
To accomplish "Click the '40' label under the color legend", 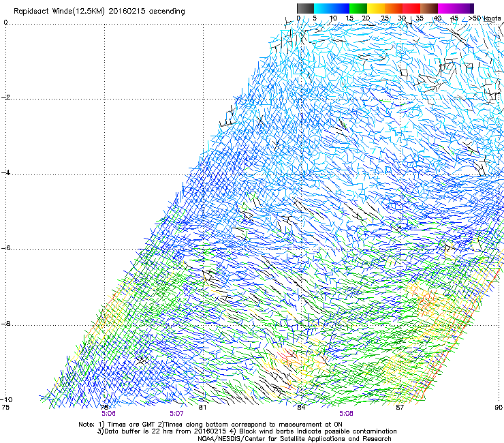I will pyautogui.click(x=437, y=18).
